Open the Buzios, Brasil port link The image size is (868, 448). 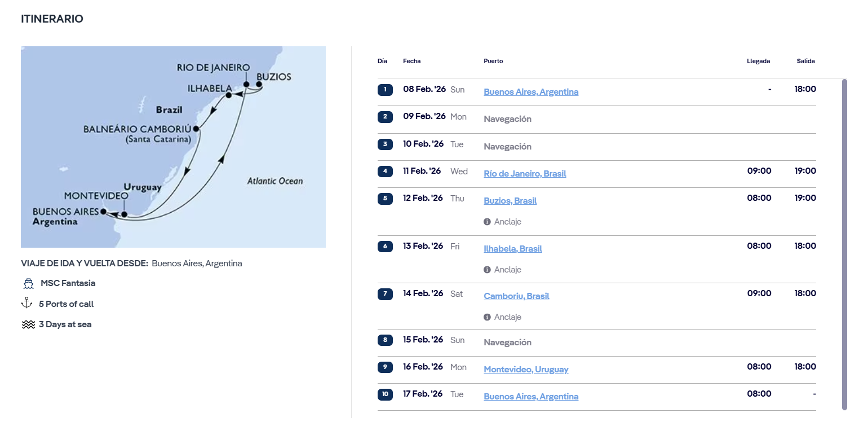pos(510,201)
